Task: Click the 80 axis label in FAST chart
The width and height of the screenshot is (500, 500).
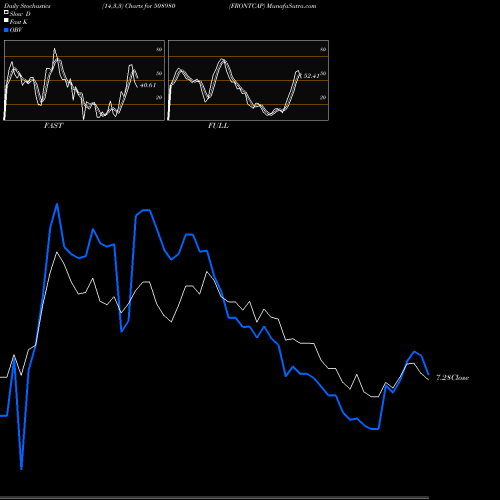Action: coord(159,49)
